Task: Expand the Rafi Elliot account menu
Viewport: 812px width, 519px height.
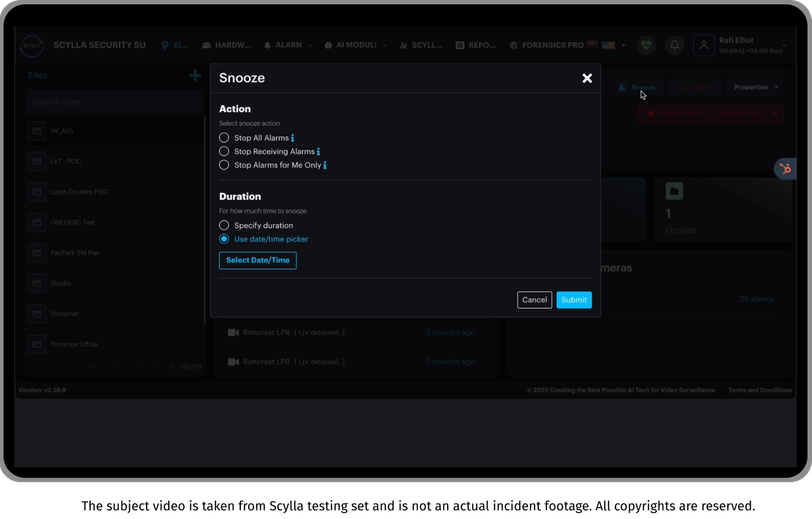Action: point(752,45)
